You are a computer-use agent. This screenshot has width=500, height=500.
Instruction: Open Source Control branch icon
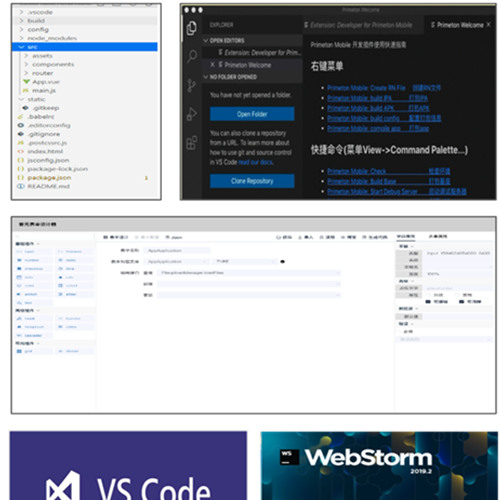click(192, 85)
